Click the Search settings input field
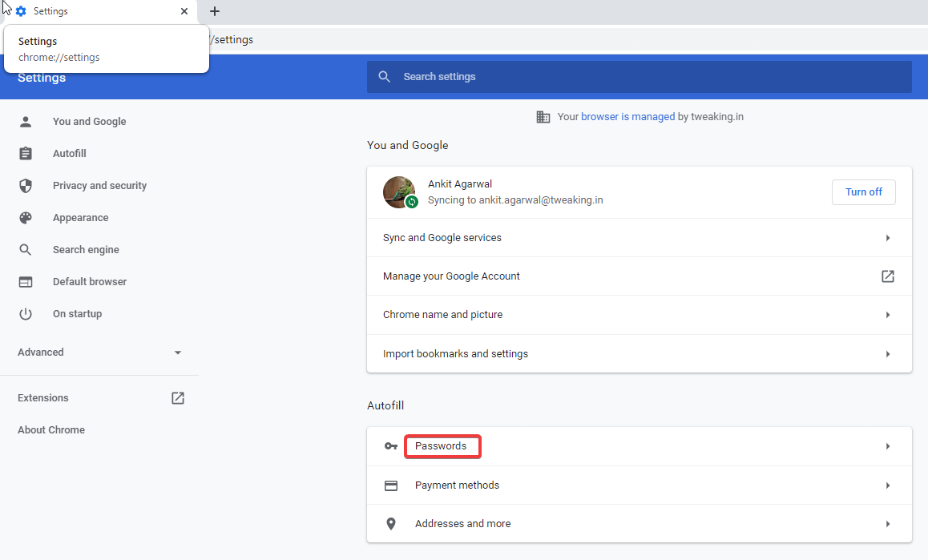928x560 pixels. [641, 77]
